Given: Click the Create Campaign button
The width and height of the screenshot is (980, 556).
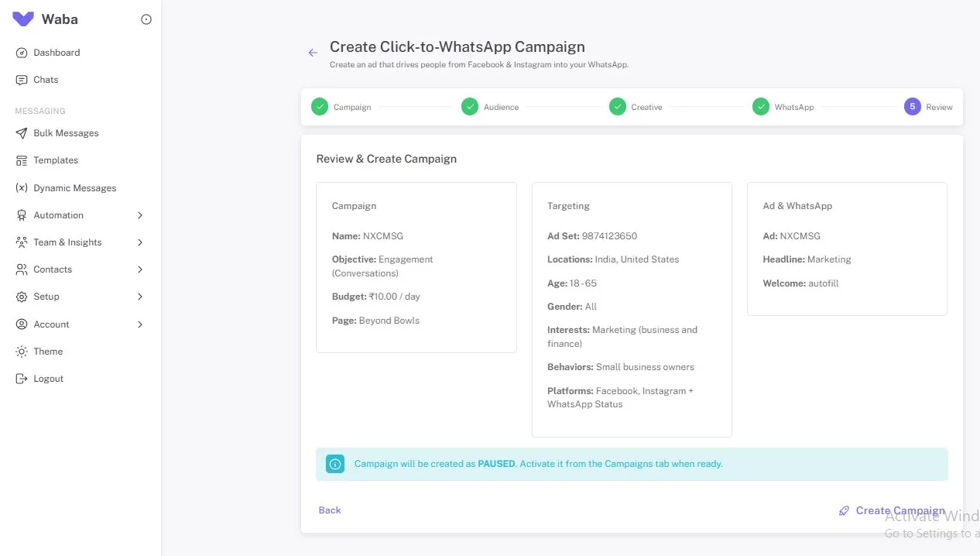Looking at the screenshot, I should [899, 510].
